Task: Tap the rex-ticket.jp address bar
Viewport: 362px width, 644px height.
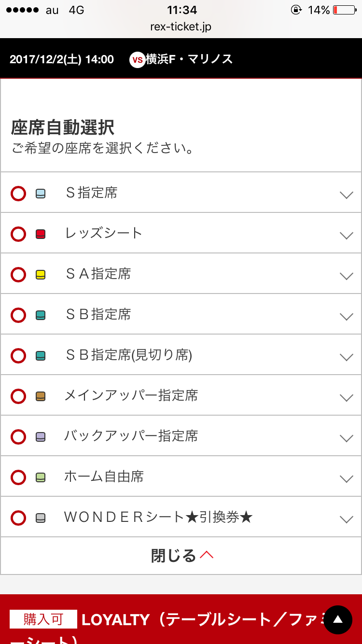Action: pyautogui.click(x=181, y=27)
